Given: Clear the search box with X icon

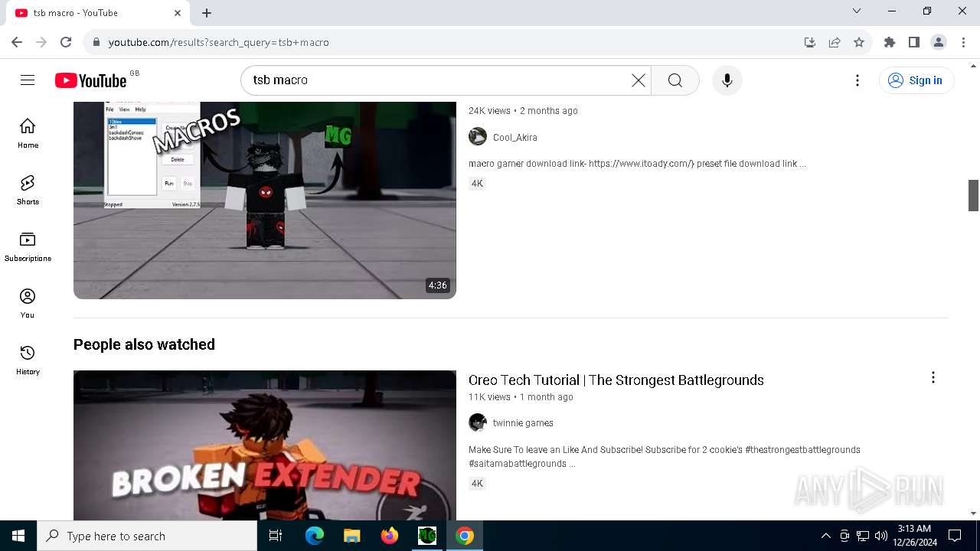Looking at the screenshot, I should pos(638,80).
